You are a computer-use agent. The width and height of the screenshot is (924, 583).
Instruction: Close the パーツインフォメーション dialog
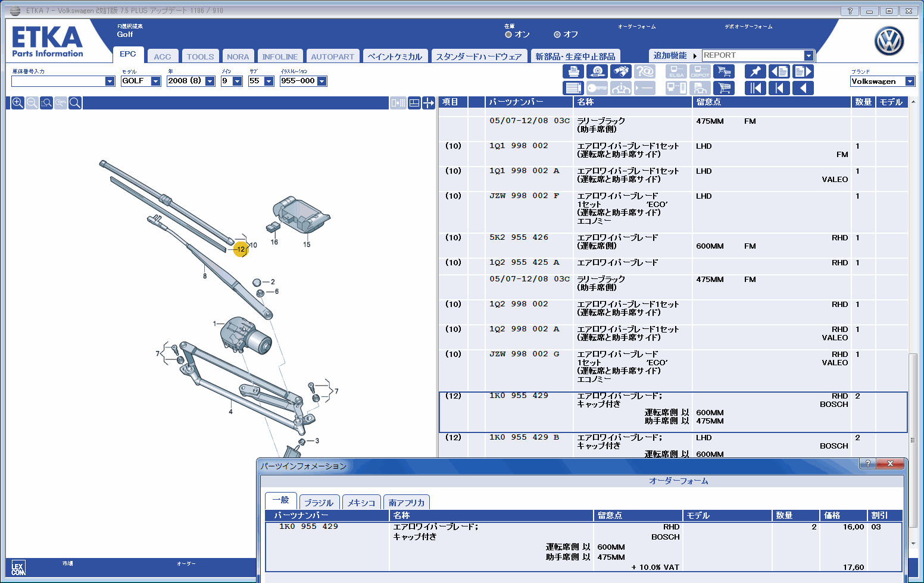click(x=890, y=463)
